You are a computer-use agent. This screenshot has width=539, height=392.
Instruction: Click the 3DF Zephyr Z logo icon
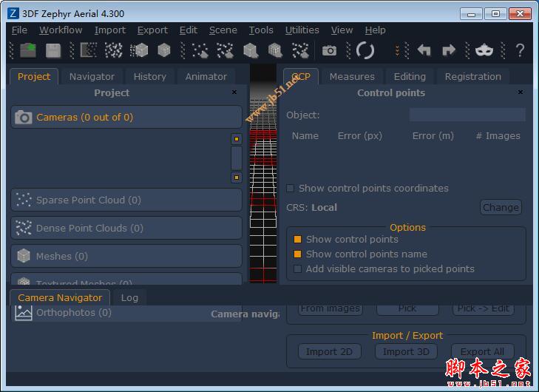(x=13, y=14)
